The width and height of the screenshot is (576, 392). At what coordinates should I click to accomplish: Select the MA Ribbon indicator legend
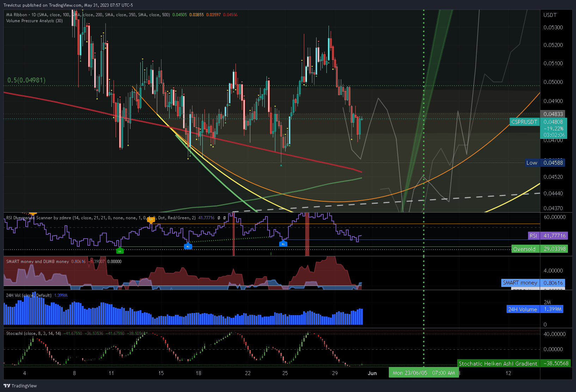[88, 15]
